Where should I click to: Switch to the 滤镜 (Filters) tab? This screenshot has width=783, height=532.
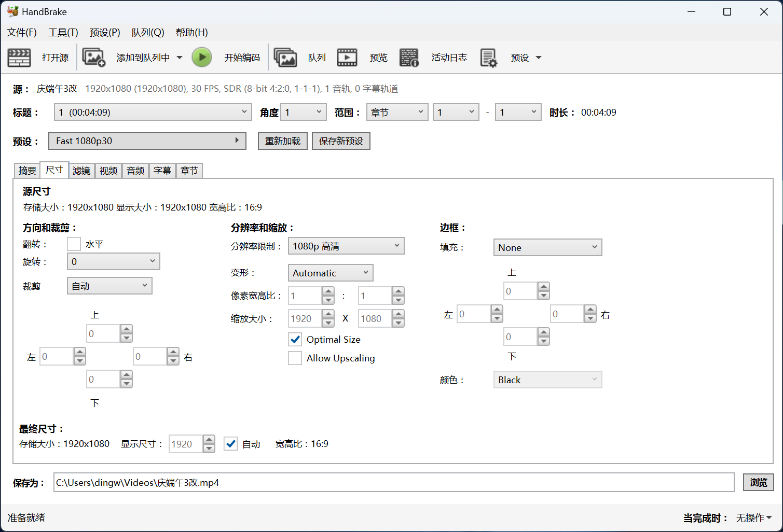pyautogui.click(x=81, y=171)
